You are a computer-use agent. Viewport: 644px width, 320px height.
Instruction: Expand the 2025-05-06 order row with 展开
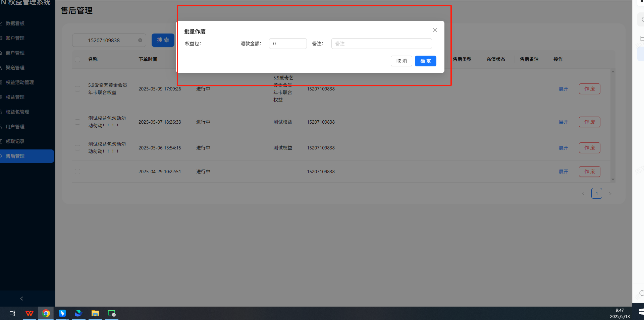(563, 148)
